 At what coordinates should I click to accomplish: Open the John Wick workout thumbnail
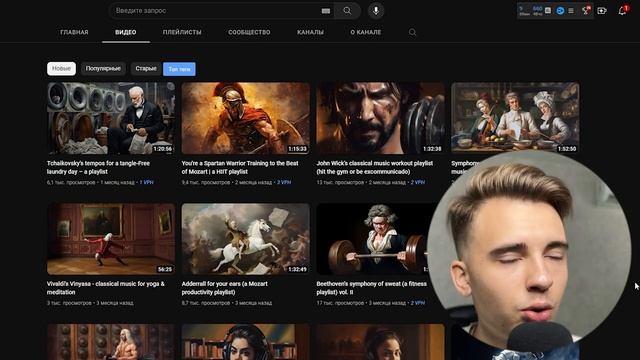380,118
